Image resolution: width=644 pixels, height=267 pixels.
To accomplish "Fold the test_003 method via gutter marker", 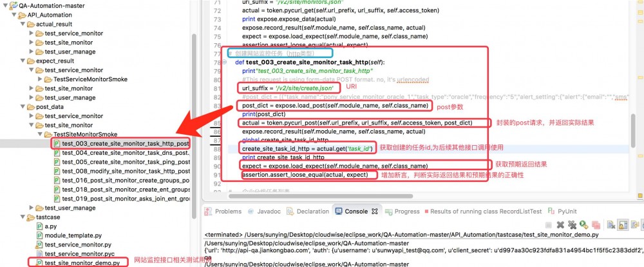I will click(x=224, y=62).
